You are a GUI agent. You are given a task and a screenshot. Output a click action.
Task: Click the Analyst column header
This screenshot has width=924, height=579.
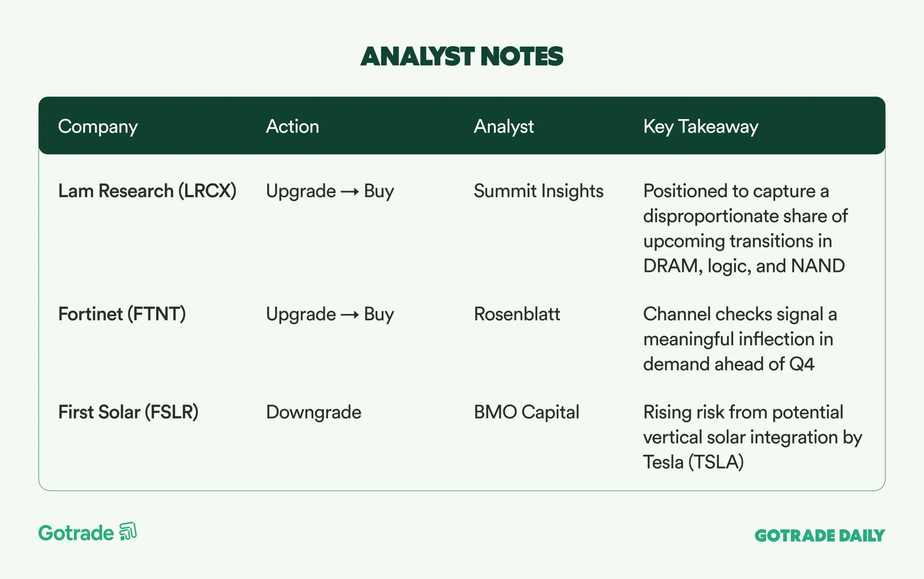pyautogui.click(x=504, y=127)
